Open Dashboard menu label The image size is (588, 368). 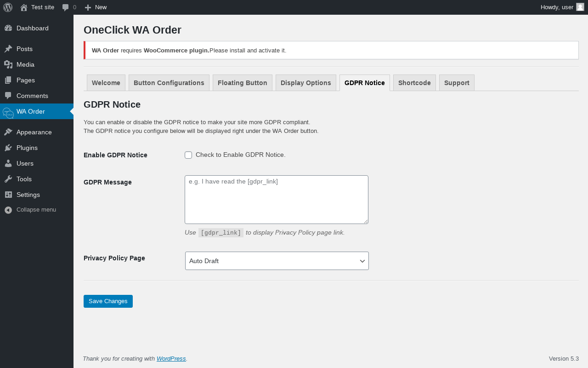tap(33, 28)
